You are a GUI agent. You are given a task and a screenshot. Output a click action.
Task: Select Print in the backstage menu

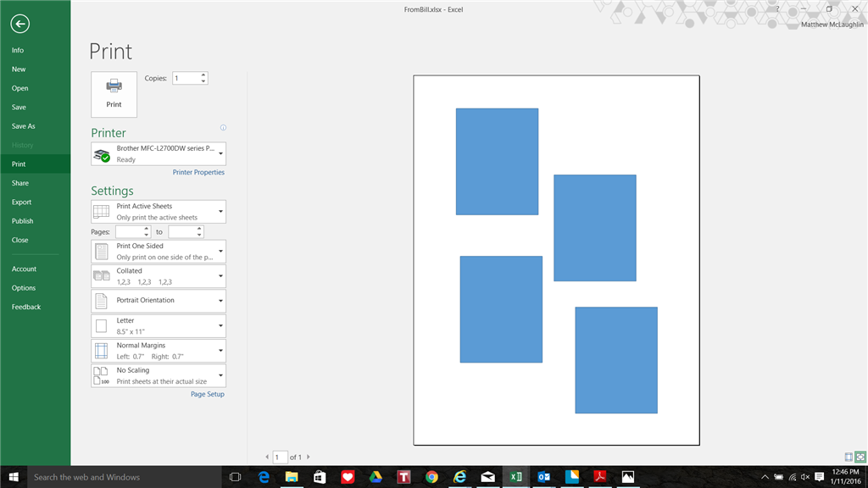[x=36, y=164]
